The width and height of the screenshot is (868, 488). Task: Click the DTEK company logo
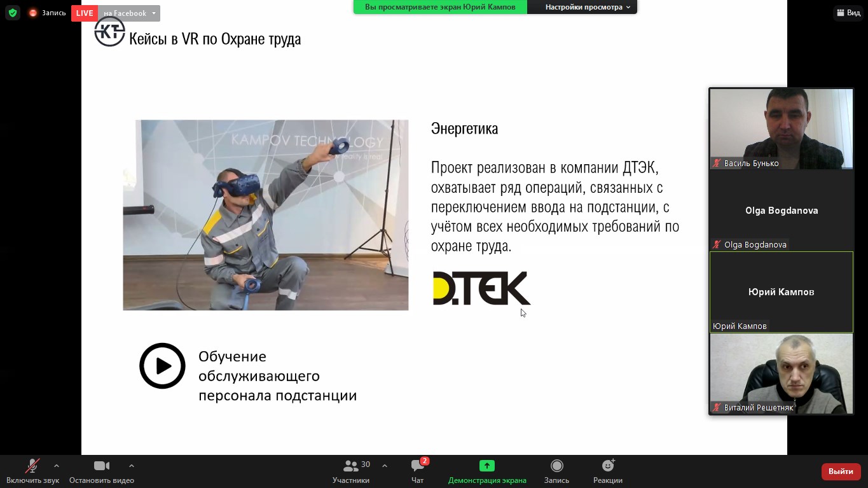click(481, 288)
